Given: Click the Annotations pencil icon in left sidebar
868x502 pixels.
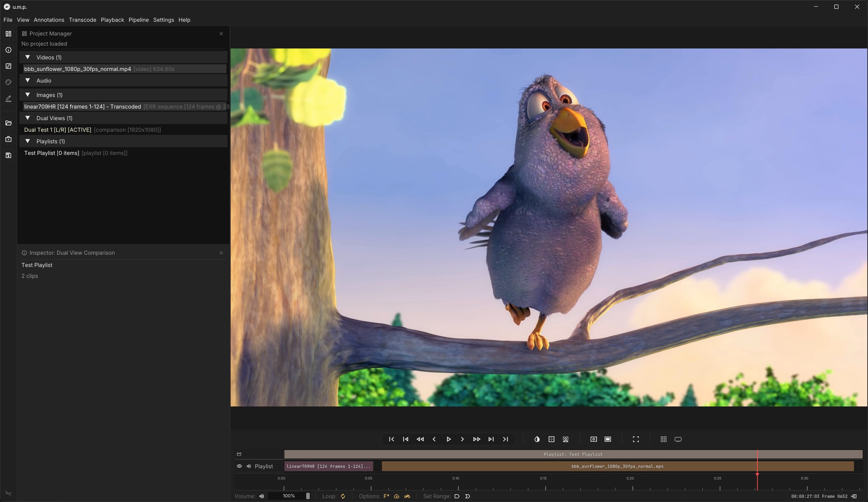Looking at the screenshot, I should coord(8,99).
